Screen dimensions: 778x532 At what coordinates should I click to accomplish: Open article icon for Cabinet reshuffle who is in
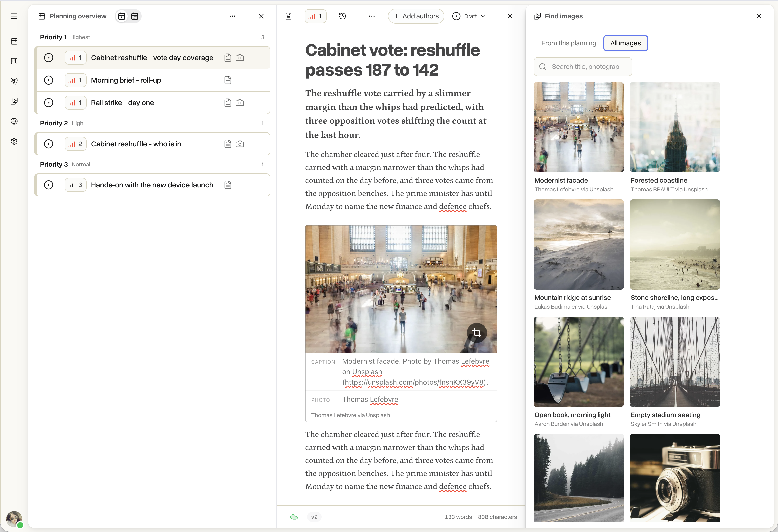pyautogui.click(x=228, y=144)
